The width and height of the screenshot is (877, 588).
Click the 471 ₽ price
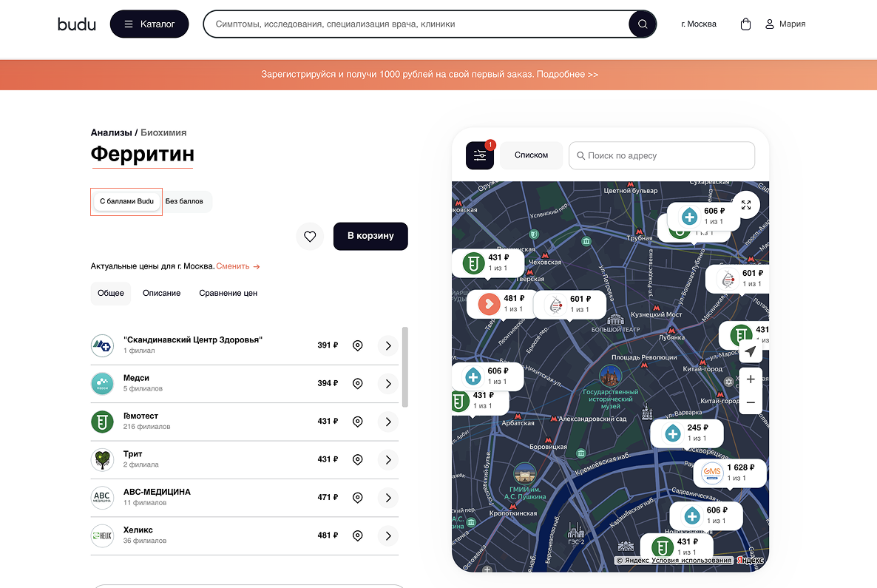(x=328, y=497)
